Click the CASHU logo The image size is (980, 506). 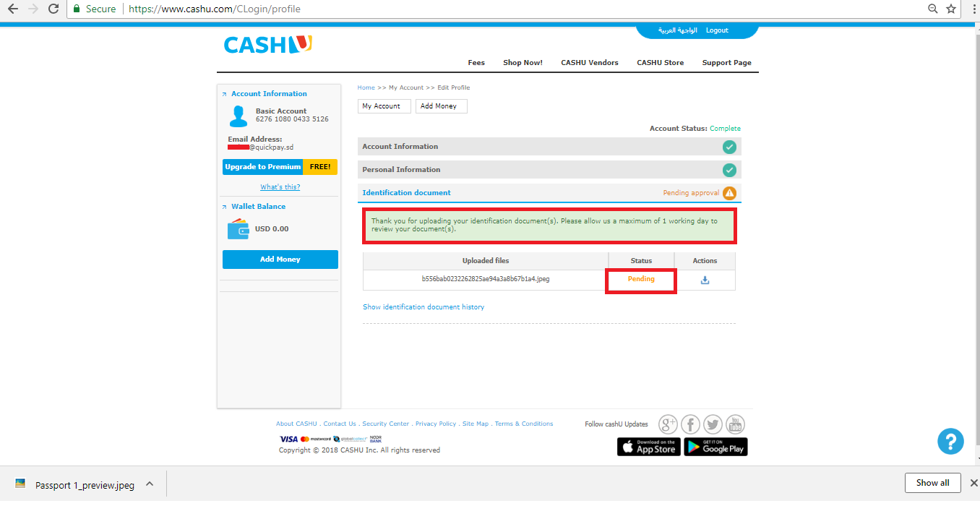tap(267, 45)
